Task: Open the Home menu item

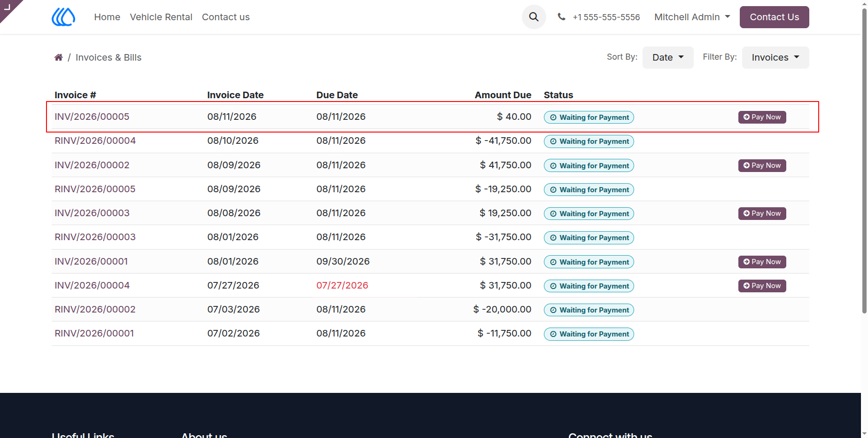Action: click(107, 17)
